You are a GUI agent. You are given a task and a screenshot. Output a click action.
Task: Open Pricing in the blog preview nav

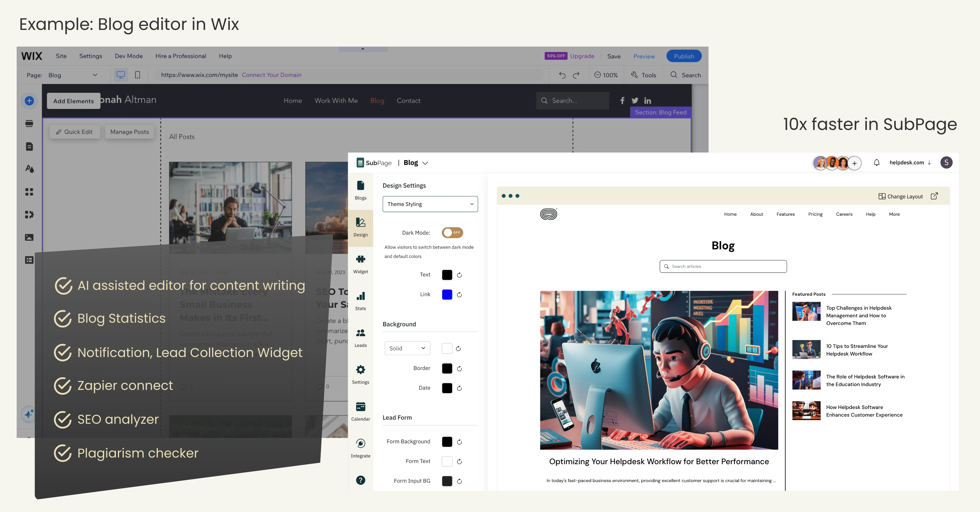point(815,214)
